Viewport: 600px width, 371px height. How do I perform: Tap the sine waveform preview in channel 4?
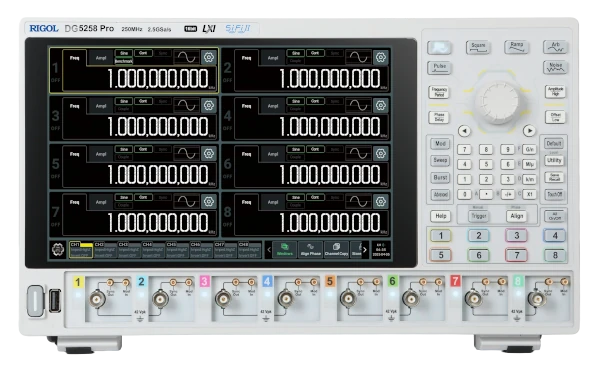[359, 105]
